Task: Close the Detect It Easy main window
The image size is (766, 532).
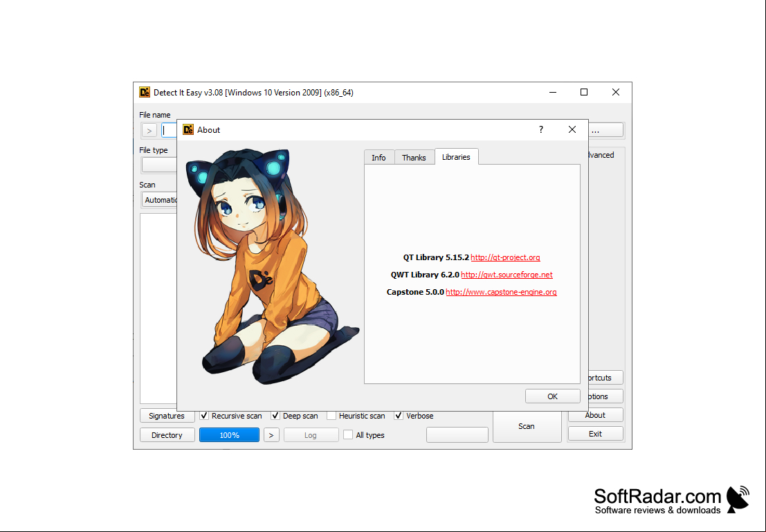Action: tap(616, 92)
